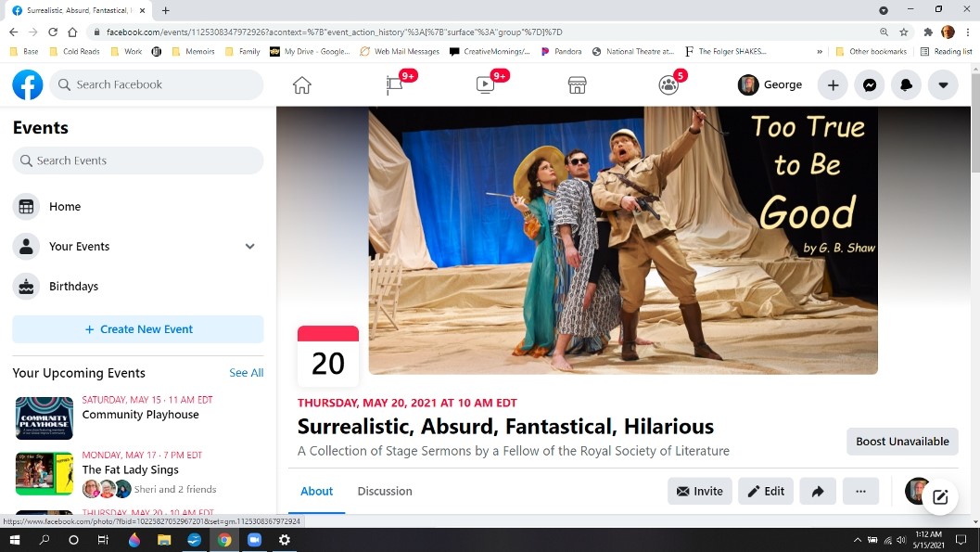Open Zoom from the Windows taskbar
Viewport: 980px width, 552px height.
tap(254, 540)
